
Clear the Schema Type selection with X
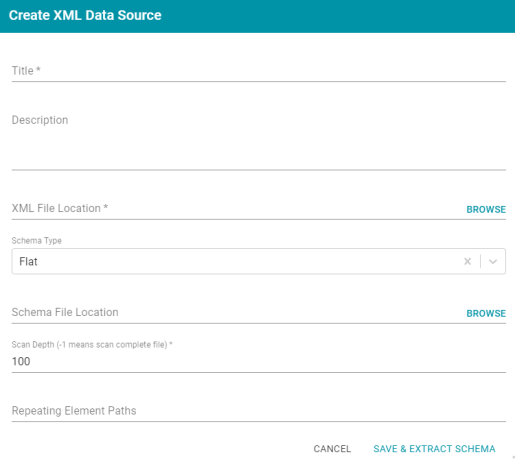[467, 261]
